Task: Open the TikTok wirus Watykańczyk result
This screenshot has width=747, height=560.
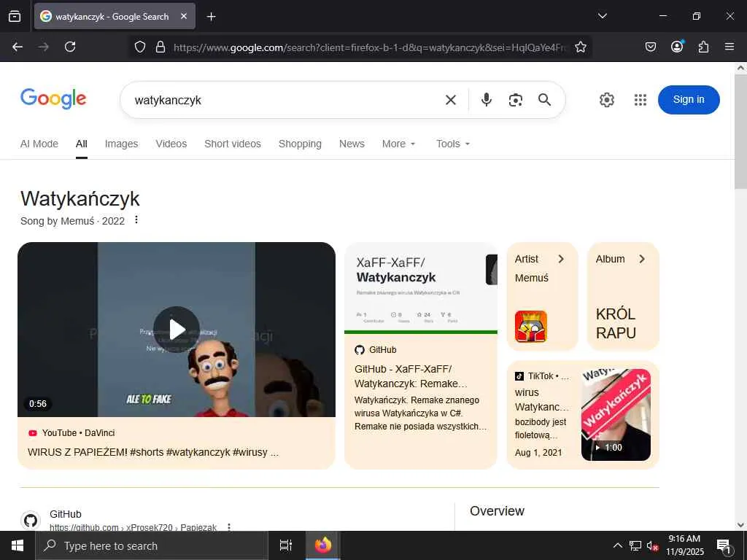Action: pyautogui.click(x=542, y=400)
